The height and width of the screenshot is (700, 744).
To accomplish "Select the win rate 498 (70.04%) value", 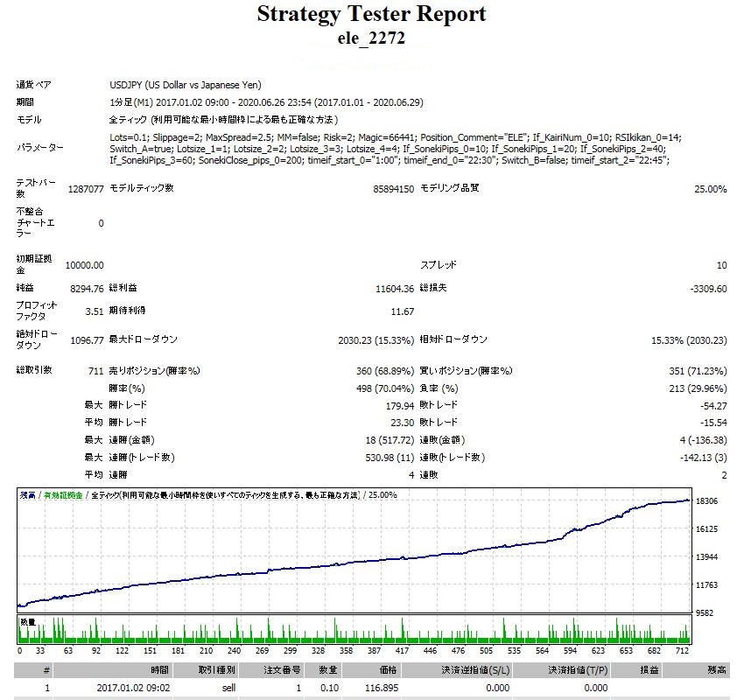I will pos(385,388).
